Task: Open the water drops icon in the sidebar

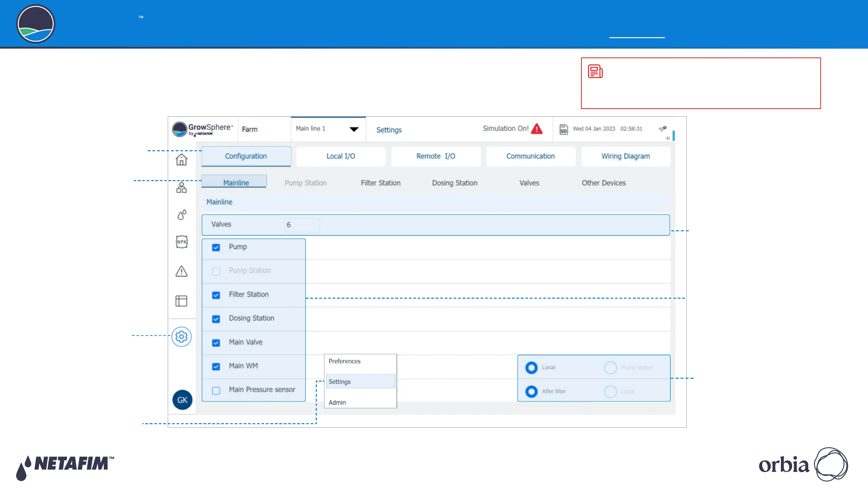Action: click(182, 215)
